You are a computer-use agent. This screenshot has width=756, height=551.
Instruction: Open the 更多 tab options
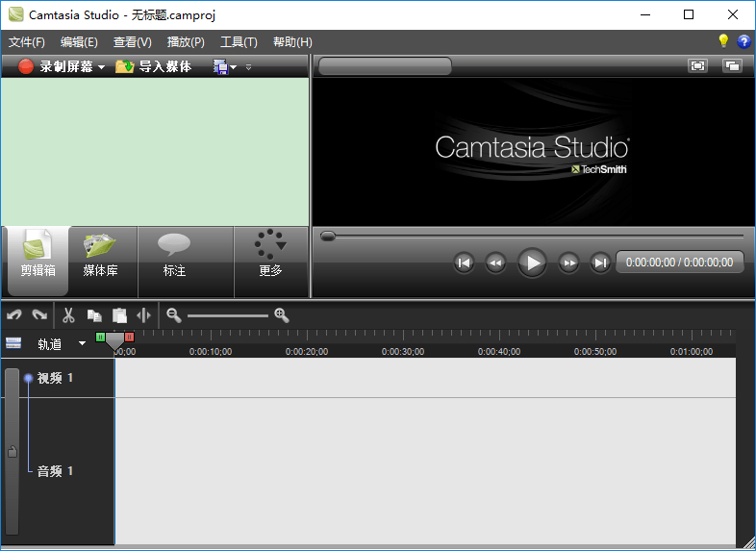(x=270, y=261)
